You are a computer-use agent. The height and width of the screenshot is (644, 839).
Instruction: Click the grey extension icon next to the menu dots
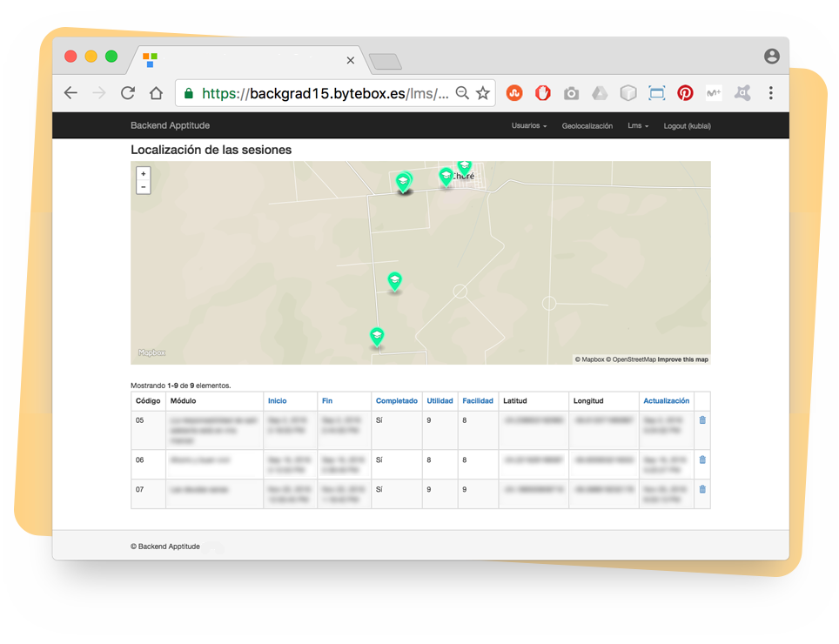pos(742,93)
